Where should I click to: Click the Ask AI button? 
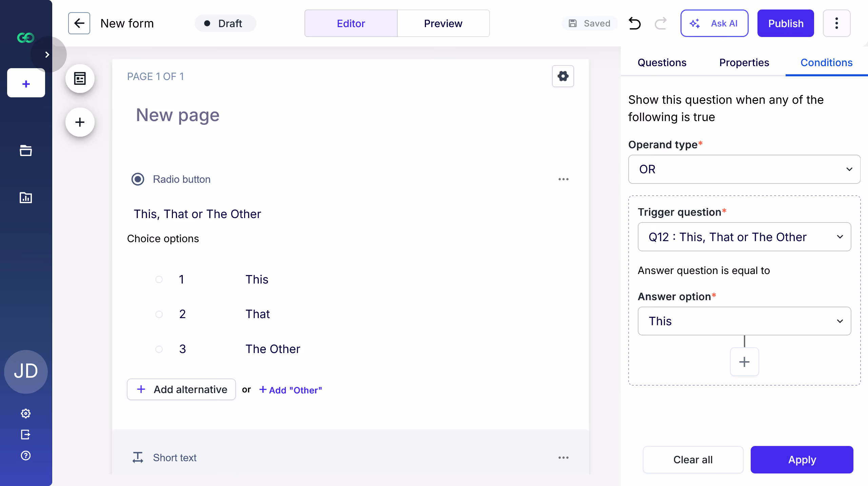tap(714, 23)
